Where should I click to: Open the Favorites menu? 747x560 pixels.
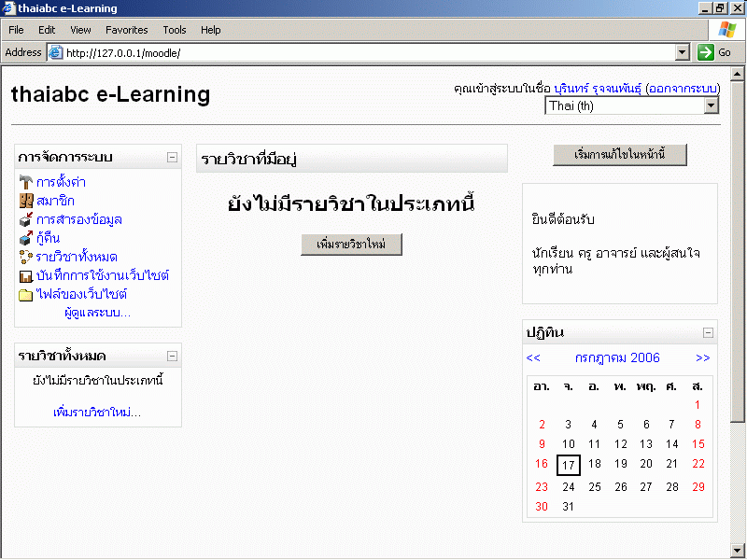click(126, 30)
